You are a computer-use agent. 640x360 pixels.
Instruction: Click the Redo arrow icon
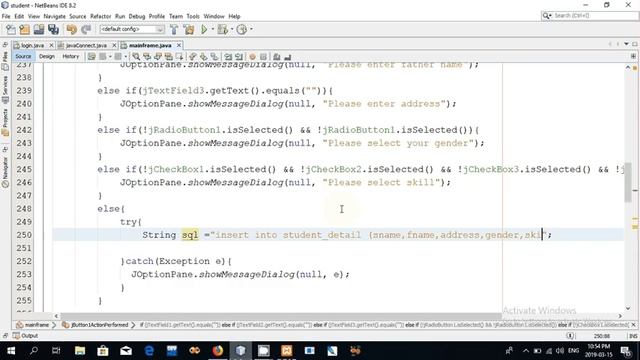[86, 29]
